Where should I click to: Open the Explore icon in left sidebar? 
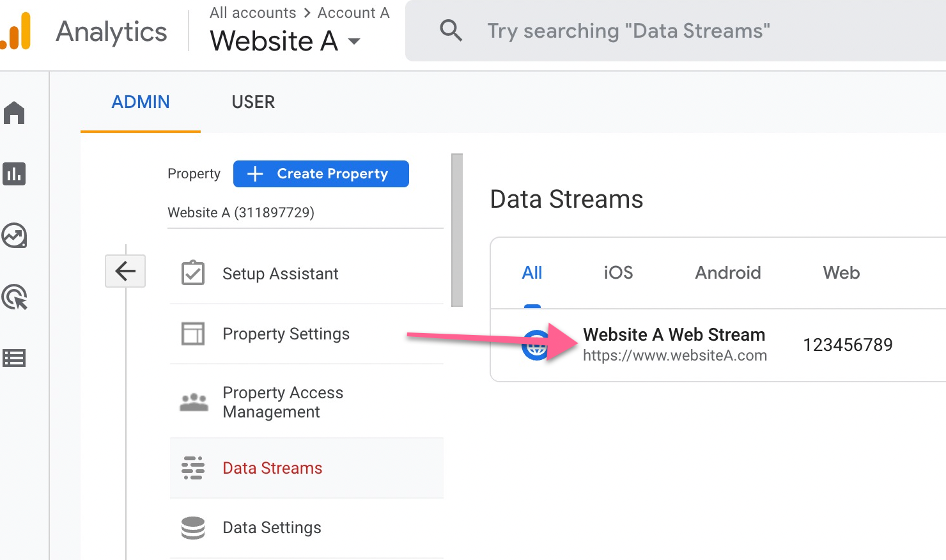click(14, 236)
